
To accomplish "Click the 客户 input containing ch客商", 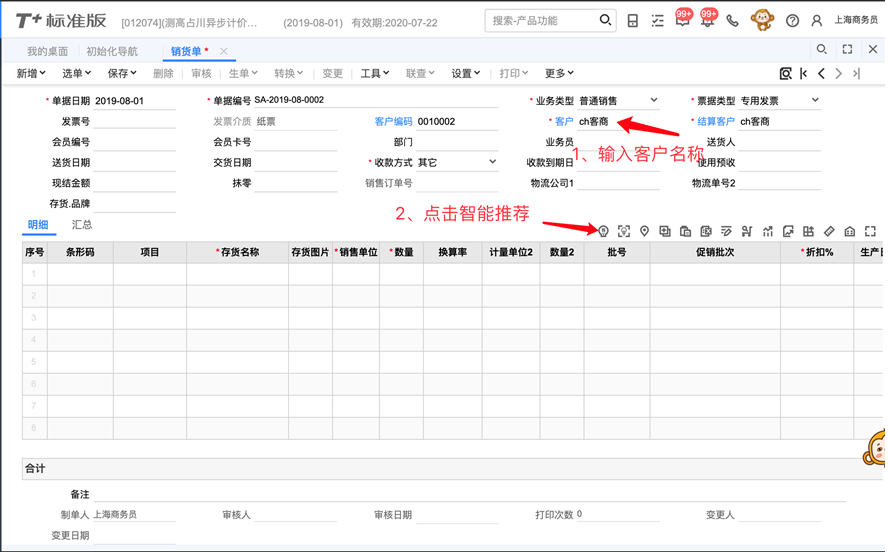I will click(618, 122).
